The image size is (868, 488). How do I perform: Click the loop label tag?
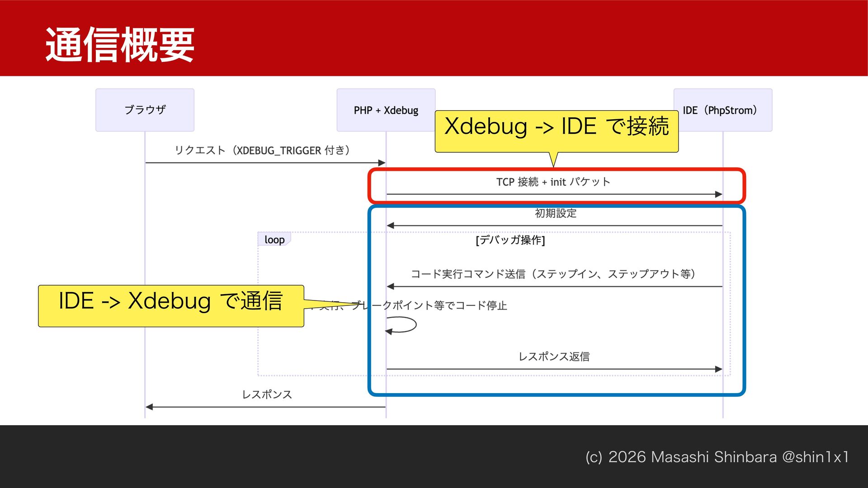[x=274, y=239]
